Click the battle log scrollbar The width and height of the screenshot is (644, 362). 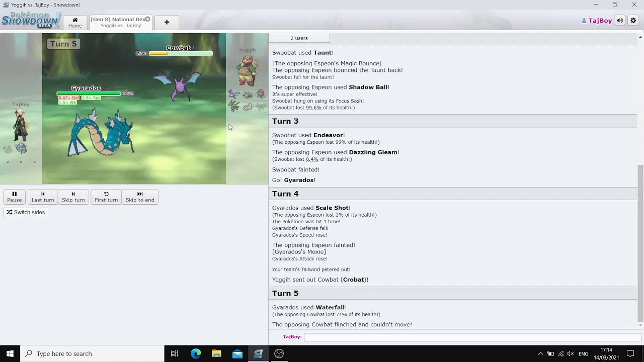(640, 243)
